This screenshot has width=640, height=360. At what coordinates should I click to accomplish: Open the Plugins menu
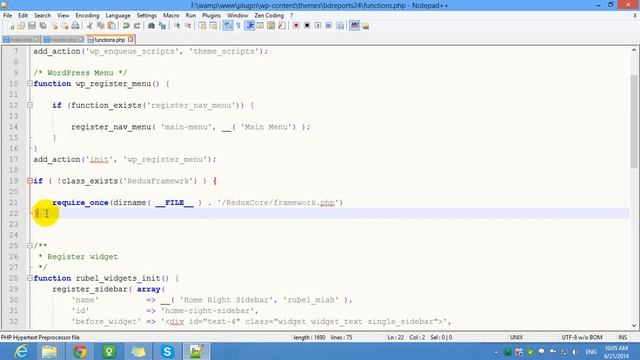[211, 16]
